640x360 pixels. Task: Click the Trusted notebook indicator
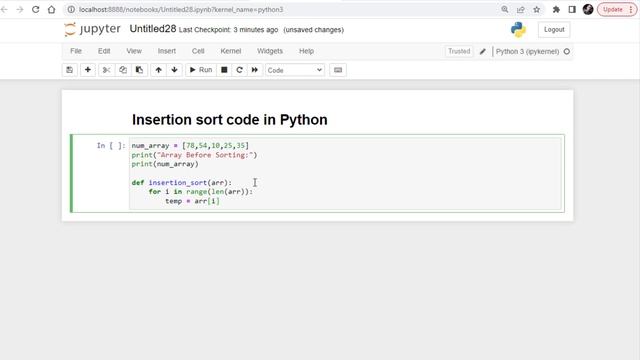(x=459, y=51)
